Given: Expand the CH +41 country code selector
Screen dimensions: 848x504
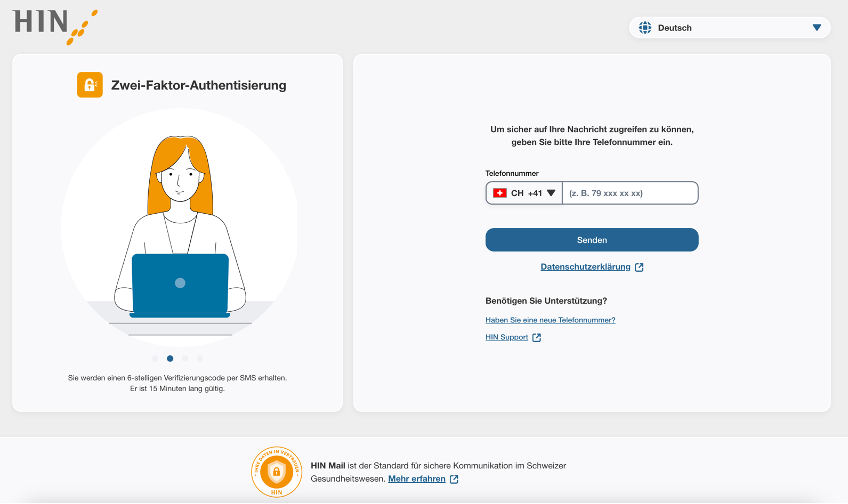Looking at the screenshot, I should [x=525, y=193].
